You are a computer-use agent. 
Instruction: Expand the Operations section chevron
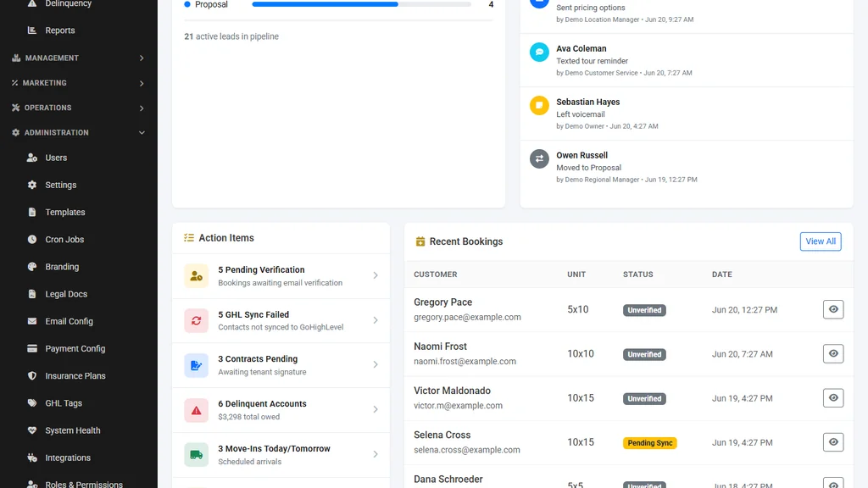142,108
